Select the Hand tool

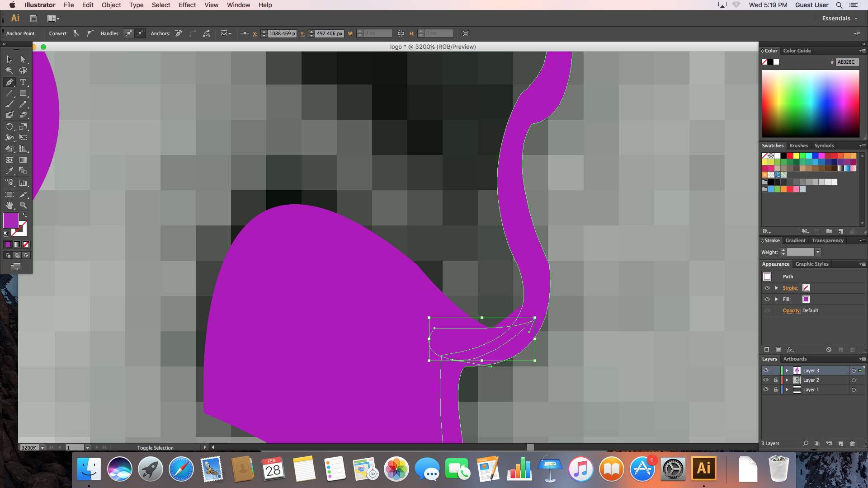pos(9,205)
